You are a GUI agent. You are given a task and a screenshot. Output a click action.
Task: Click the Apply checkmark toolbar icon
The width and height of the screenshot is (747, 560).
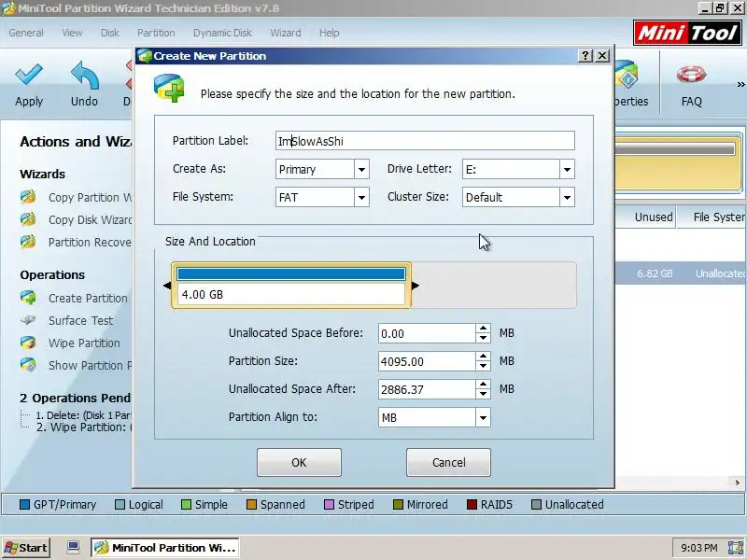point(29,76)
